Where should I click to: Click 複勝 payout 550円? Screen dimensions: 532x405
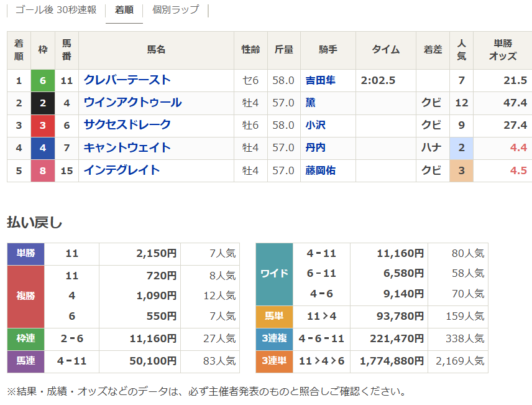(x=162, y=316)
